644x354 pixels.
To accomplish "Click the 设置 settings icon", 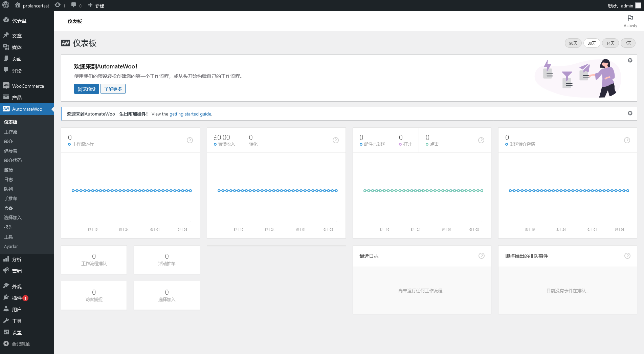I will pyautogui.click(x=6, y=332).
